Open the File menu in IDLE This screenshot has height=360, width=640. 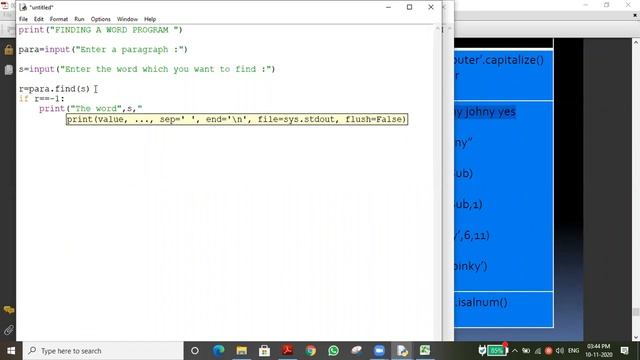23,19
